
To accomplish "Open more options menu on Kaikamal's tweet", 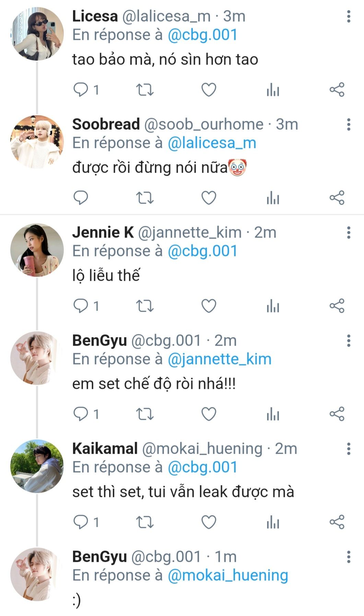I will [x=349, y=449].
